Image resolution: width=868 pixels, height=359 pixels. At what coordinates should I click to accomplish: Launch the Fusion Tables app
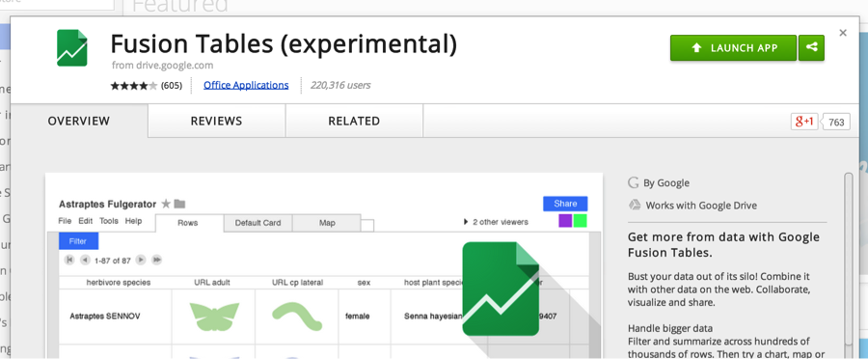click(x=733, y=48)
